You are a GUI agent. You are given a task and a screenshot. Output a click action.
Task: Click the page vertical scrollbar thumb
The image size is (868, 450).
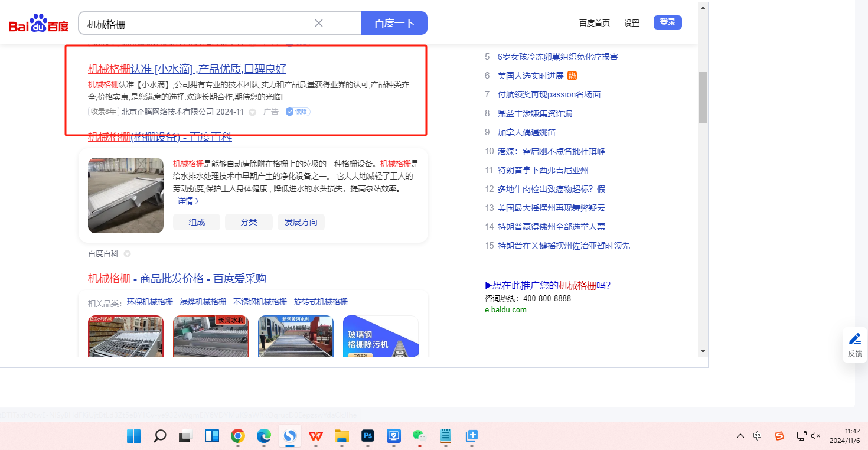click(702, 97)
